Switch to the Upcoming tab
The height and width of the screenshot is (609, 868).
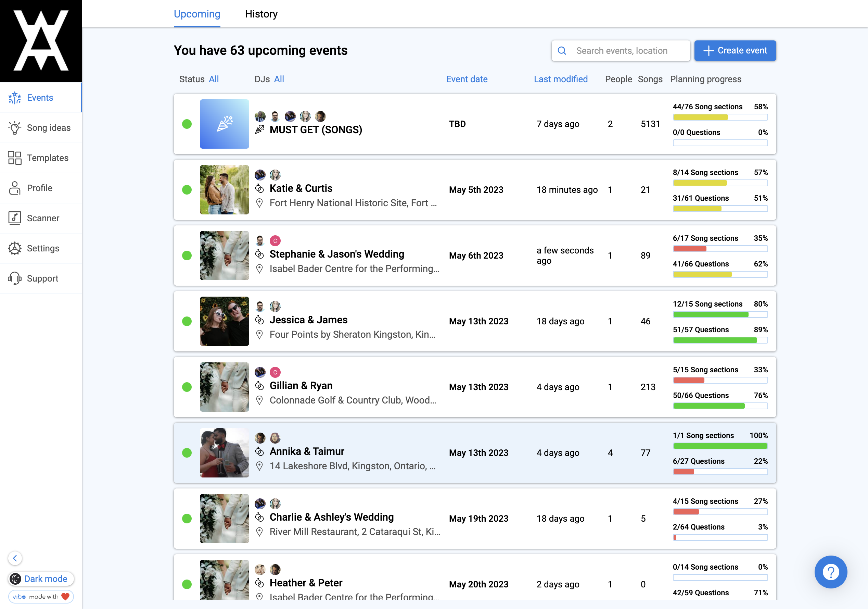[197, 14]
